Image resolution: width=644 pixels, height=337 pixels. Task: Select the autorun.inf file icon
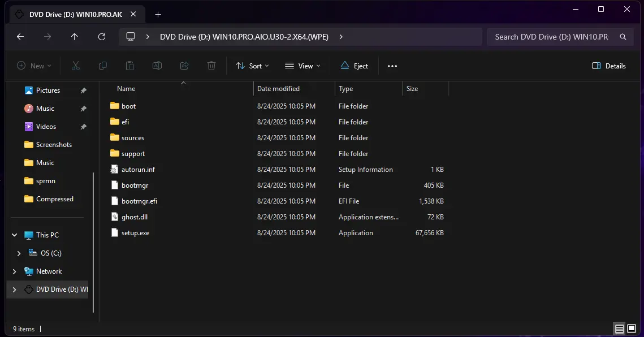[x=115, y=169]
